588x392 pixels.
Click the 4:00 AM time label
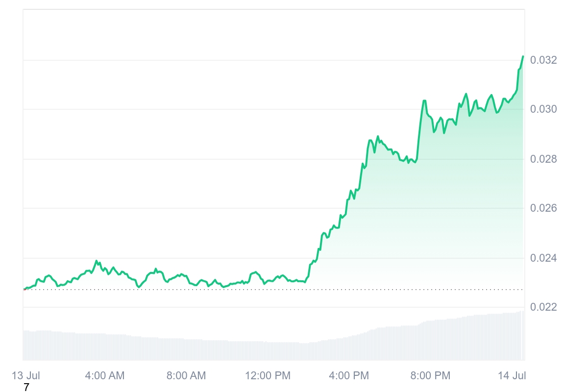105,376
